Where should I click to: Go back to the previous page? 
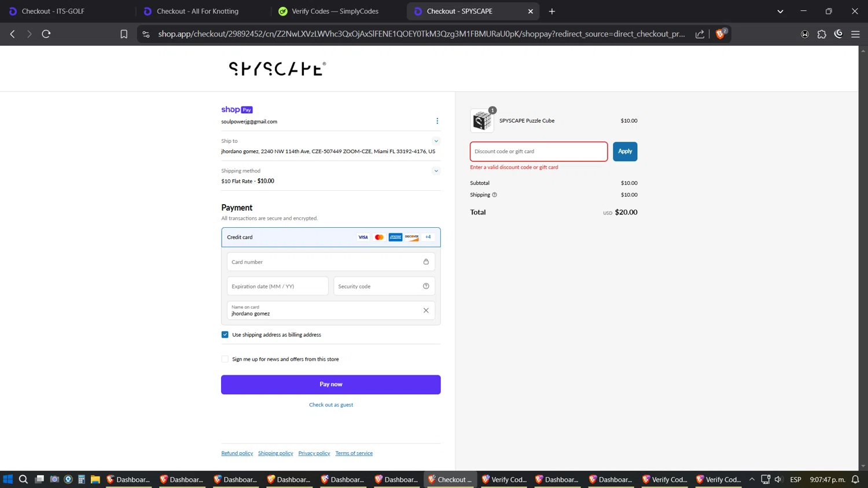click(x=12, y=34)
